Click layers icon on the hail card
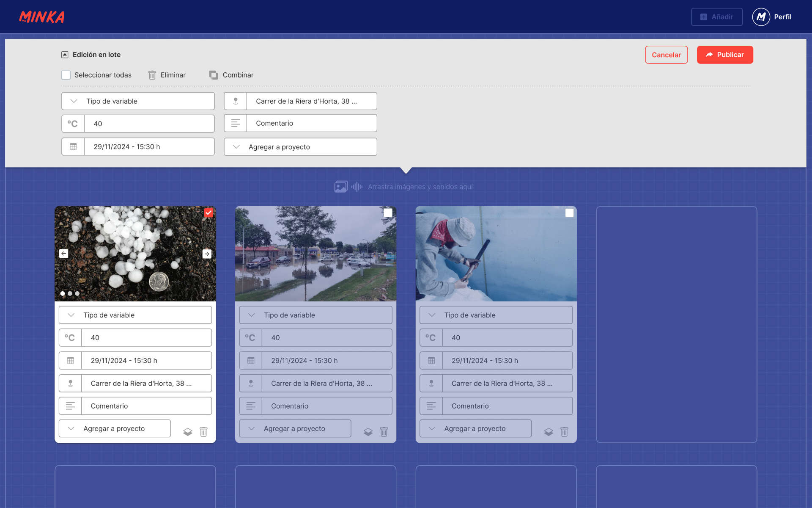812x508 pixels. coord(188,432)
